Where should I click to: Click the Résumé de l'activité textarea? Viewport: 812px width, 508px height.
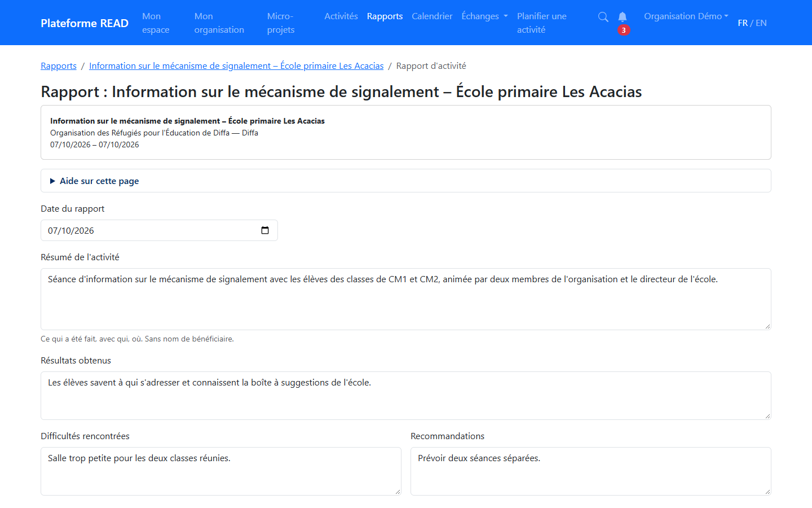(406, 299)
